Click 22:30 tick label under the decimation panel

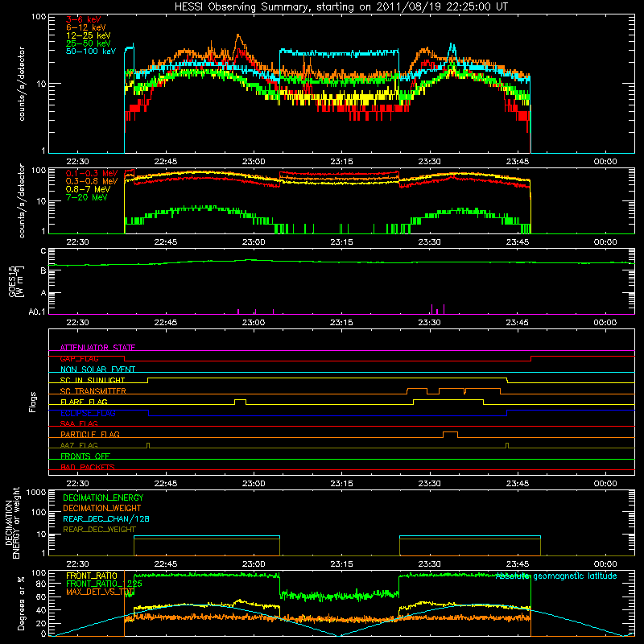(x=77, y=564)
